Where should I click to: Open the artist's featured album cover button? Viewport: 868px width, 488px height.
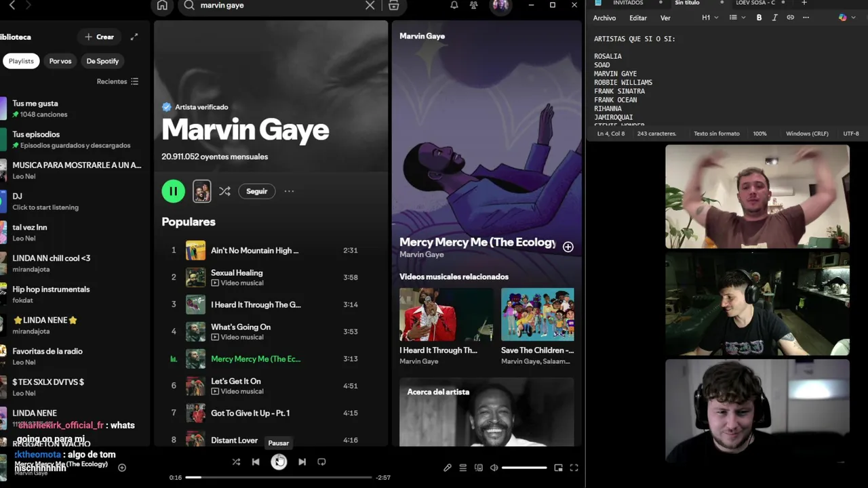[x=201, y=191]
